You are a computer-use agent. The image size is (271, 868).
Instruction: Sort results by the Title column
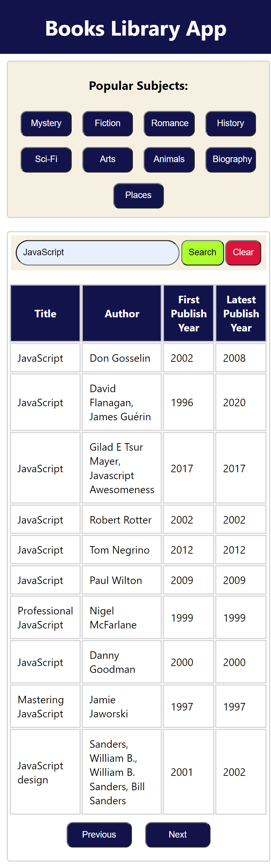coord(45,313)
